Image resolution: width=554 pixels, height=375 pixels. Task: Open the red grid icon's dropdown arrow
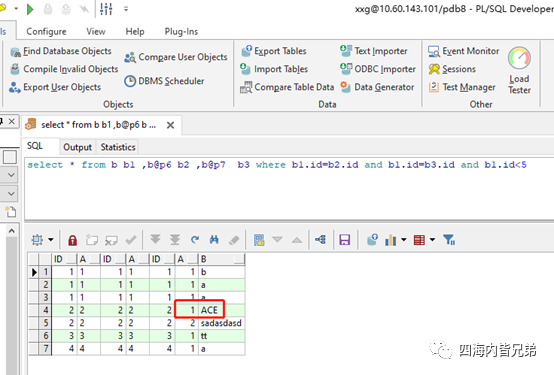[x=432, y=240]
